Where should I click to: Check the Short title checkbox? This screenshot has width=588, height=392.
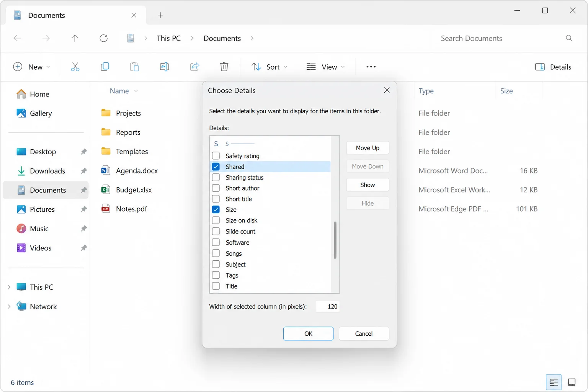coord(216,199)
